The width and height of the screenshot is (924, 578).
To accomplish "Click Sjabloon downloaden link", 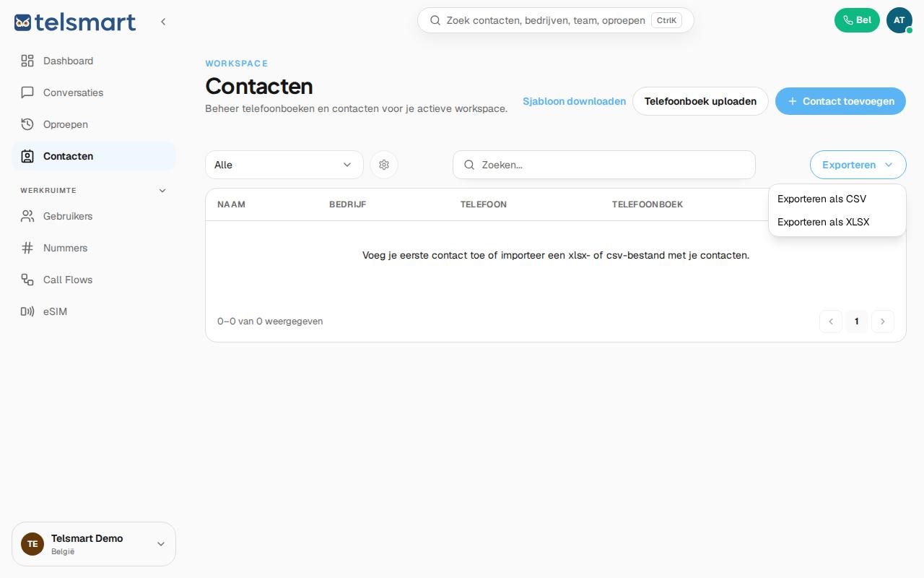I will point(574,101).
